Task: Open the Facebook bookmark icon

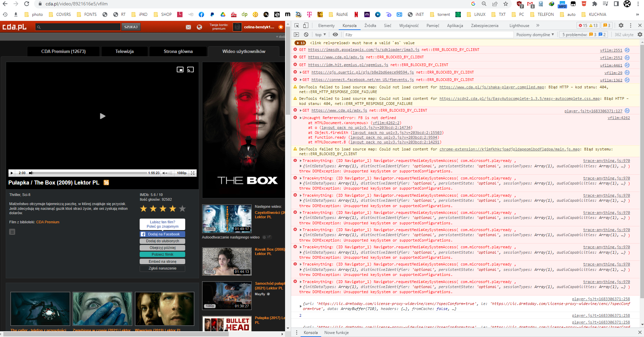Action: click(x=201, y=15)
